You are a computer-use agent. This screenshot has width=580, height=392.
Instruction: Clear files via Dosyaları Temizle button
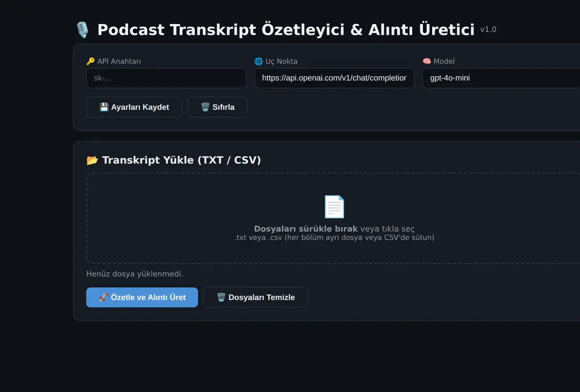click(x=256, y=297)
